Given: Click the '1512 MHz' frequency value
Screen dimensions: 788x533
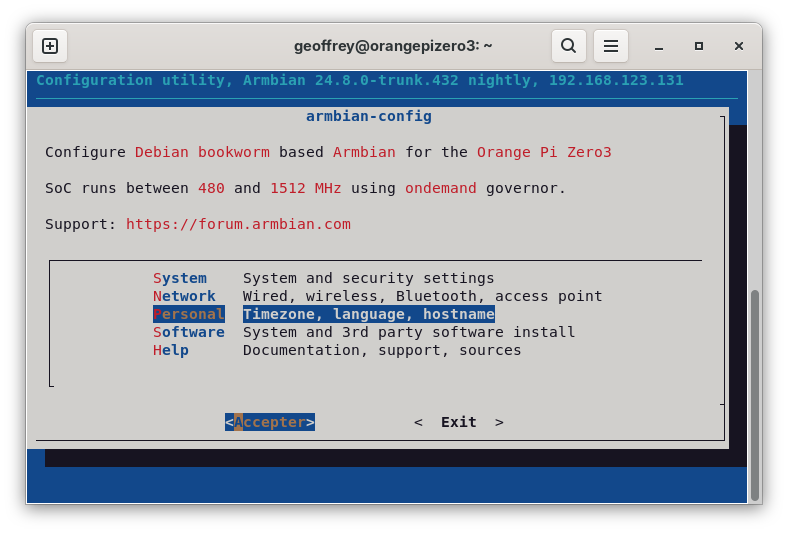Looking at the screenshot, I should pyautogui.click(x=306, y=188).
